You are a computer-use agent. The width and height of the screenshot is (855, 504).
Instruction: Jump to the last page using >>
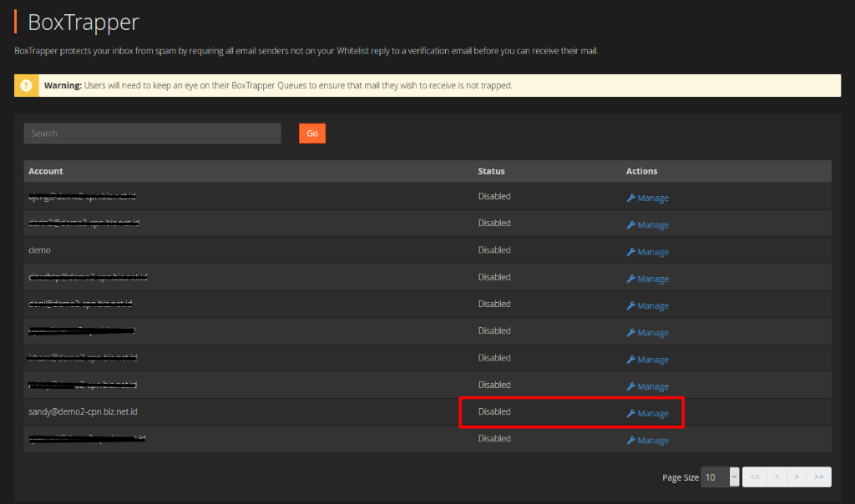tap(818, 476)
